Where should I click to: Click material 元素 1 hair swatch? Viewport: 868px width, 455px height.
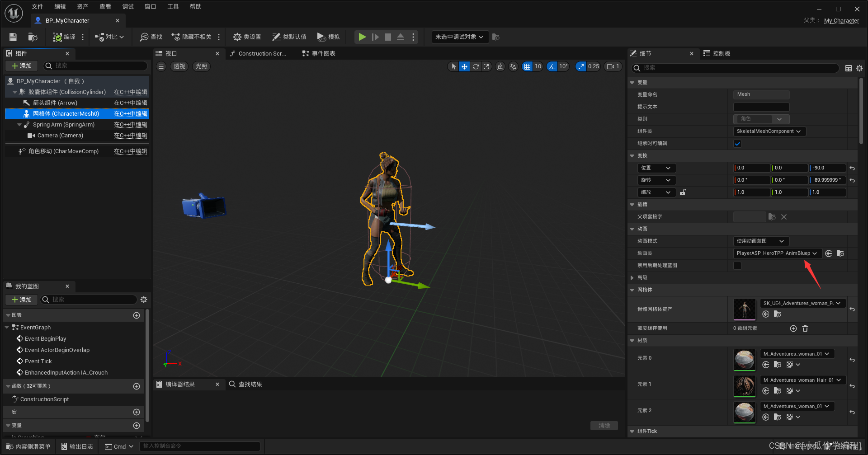click(745, 386)
